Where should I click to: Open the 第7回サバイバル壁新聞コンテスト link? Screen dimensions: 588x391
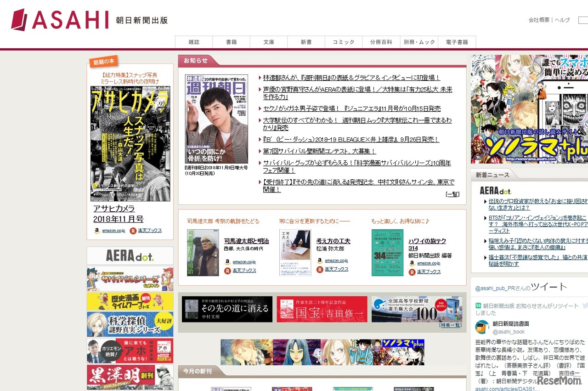(319, 151)
